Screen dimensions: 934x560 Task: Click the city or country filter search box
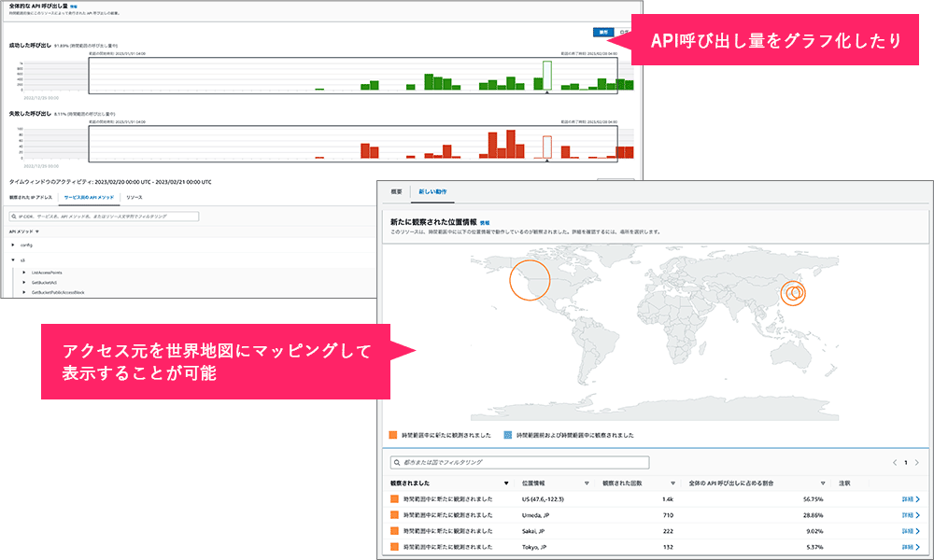(x=518, y=462)
